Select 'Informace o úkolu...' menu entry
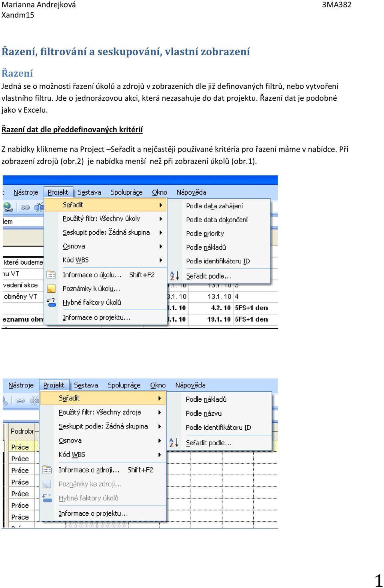 (x=92, y=275)
